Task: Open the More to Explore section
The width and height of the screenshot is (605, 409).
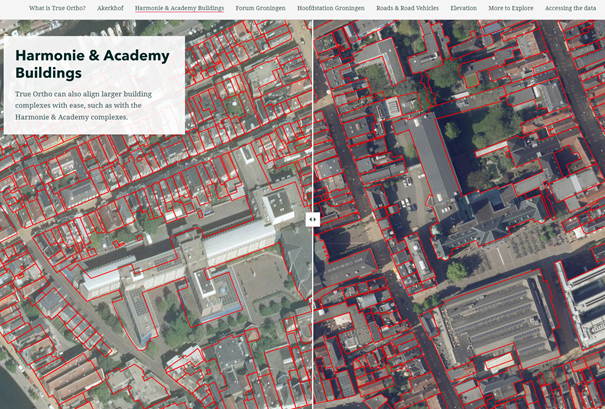Action: click(x=510, y=8)
